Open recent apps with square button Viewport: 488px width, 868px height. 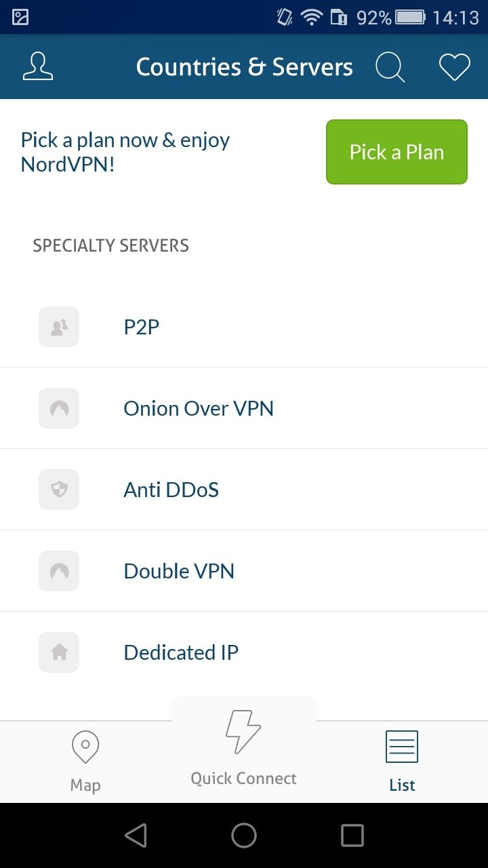pos(352,835)
